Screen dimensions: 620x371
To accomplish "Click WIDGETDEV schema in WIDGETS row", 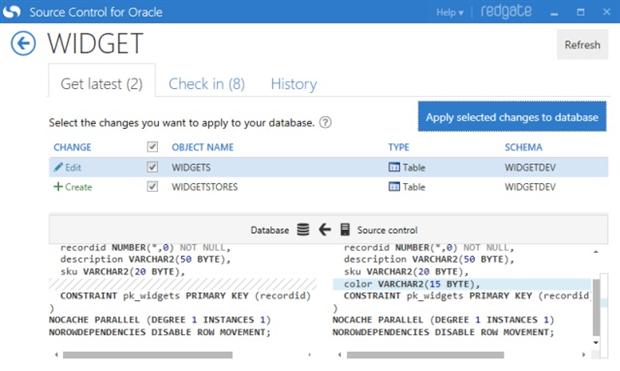I will (530, 167).
